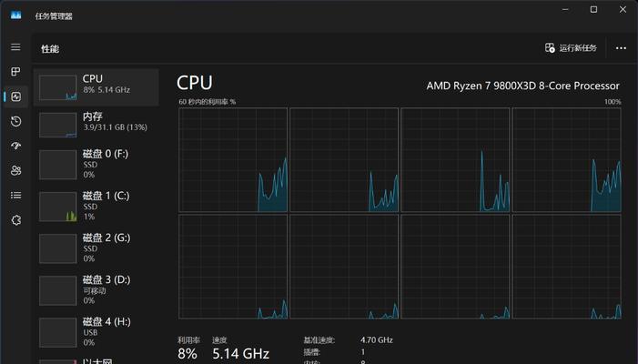Open the Services page icon
The width and height of the screenshot is (638, 364).
pyautogui.click(x=15, y=220)
